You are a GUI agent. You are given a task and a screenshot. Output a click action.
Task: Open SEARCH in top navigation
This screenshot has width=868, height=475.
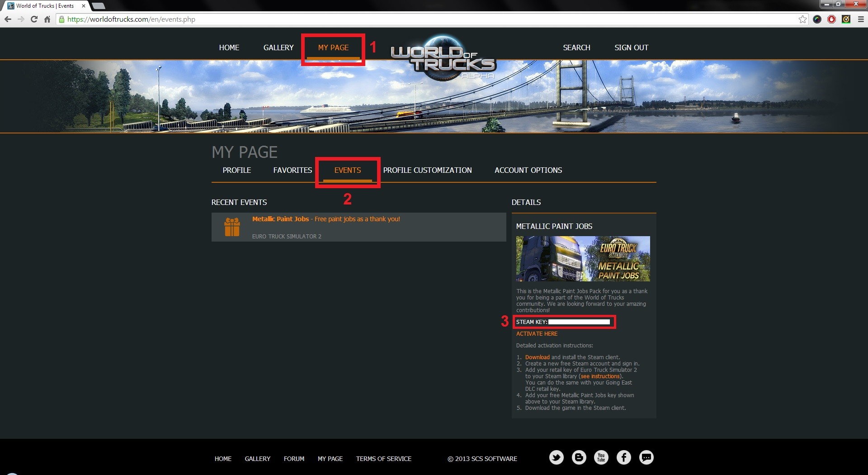pos(576,47)
